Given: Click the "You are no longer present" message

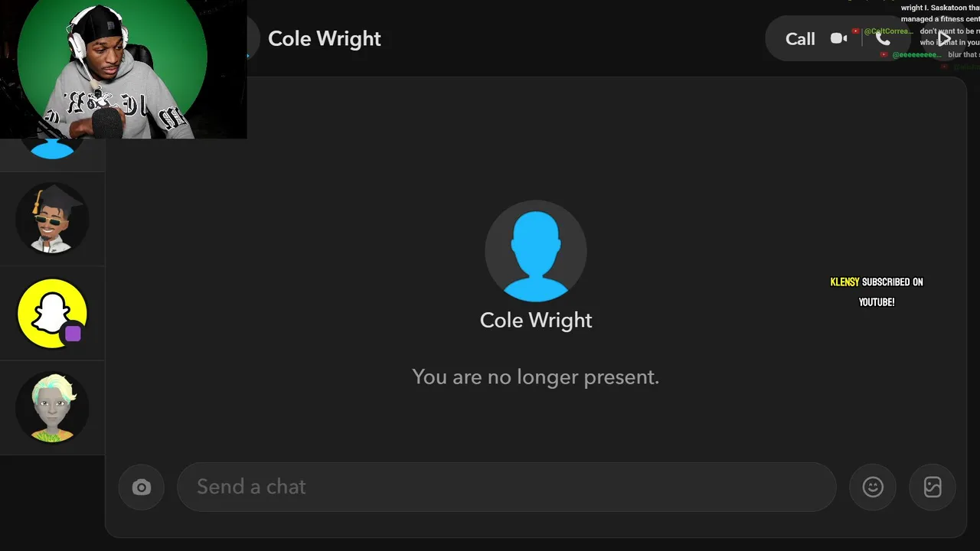Looking at the screenshot, I should pyautogui.click(x=535, y=377).
